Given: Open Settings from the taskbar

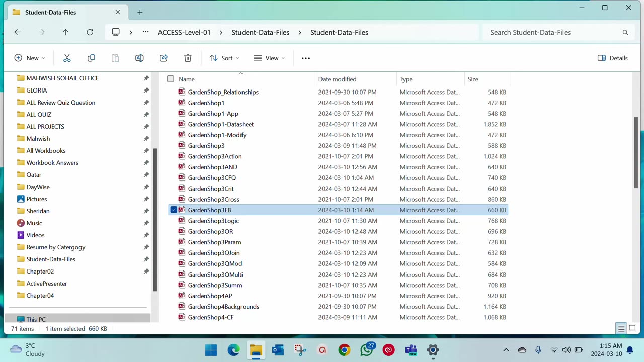Looking at the screenshot, I should (433, 350).
